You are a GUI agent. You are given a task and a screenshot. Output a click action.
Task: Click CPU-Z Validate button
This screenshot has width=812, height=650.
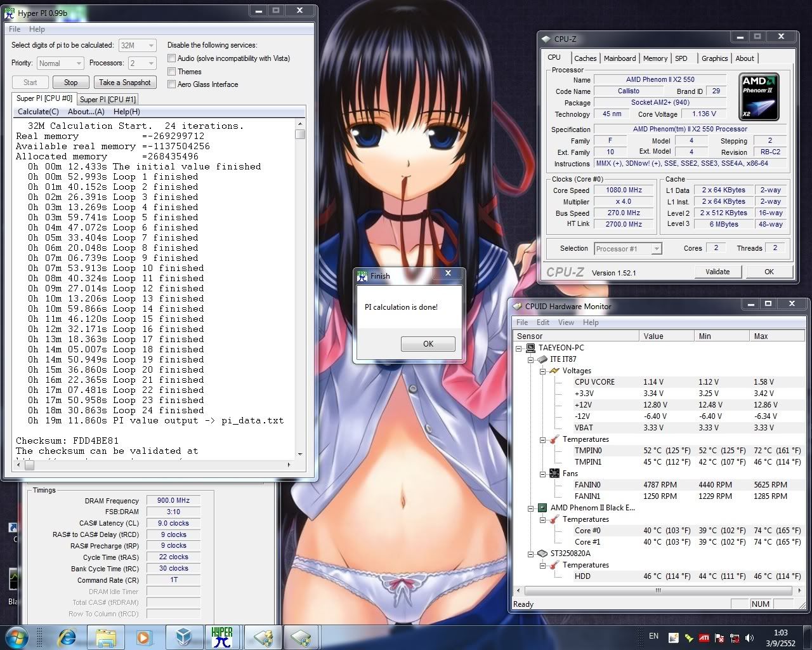click(717, 272)
